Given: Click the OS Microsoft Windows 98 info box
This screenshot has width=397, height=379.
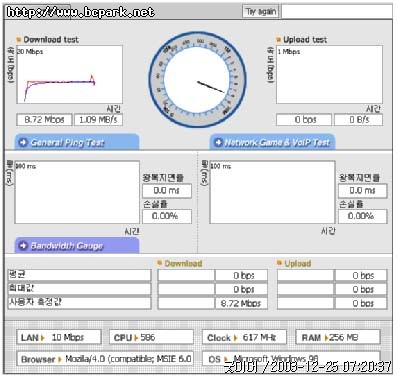Looking at the screenshot, I should (291, 359).
